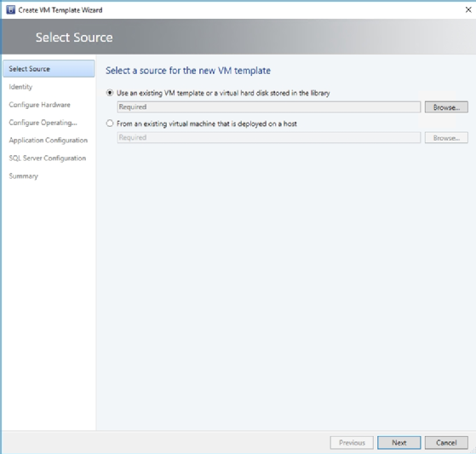Select 'Use an existing VM template' radio option
Image resolution: width=476 pixels, height=454 pixels.
tap(110, 93)
